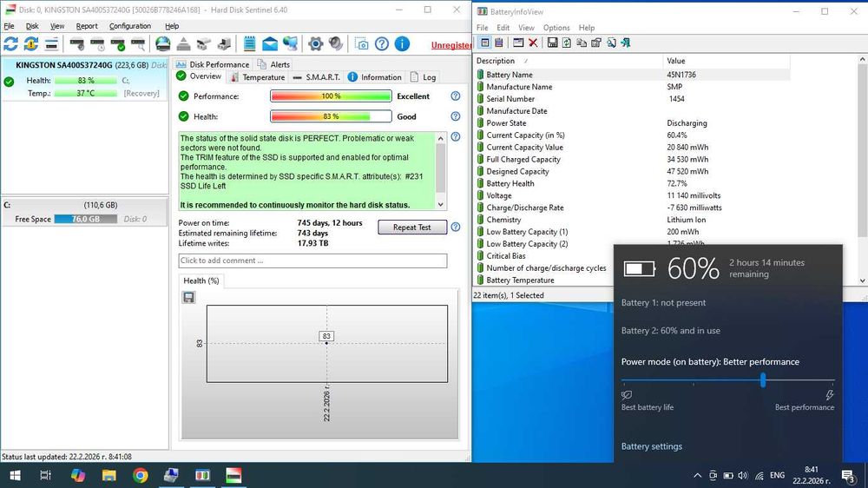Viewport: 868px width, 488px height.
Task: Click BatteryInfoView list scrollbar down arrow
Action: [x=863, y=280]
